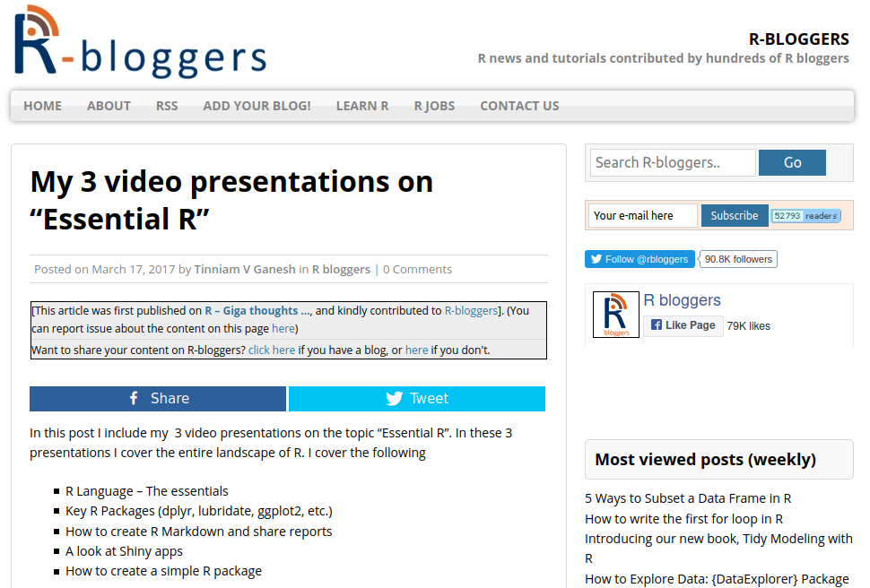Share the post on Facebook
The height and width of the screenshot is (588, 870).
click(158, 398)
